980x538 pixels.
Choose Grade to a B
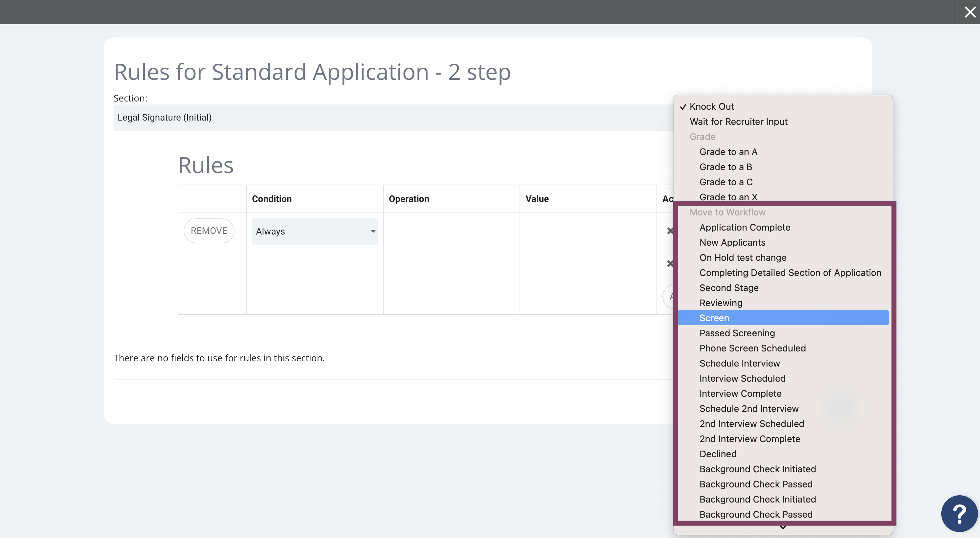(x=783, y=167)
